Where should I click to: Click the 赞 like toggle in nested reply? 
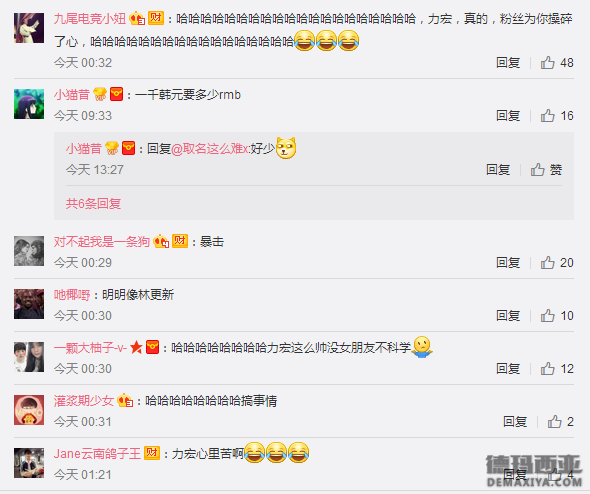pos(546,170)
